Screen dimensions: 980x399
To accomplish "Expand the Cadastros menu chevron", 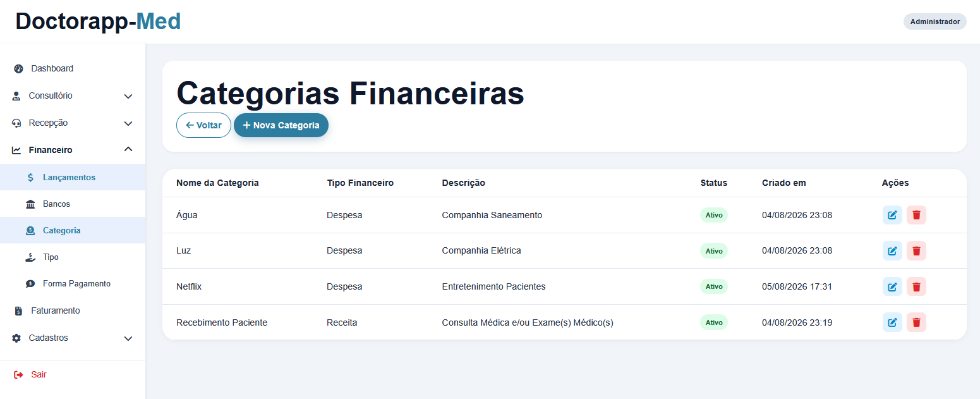I will click(x=128, y=339).
